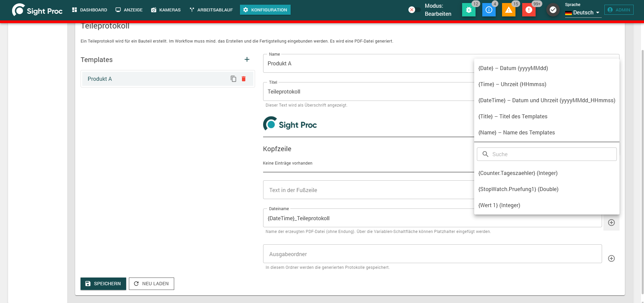Open the orange warning notifications icon
This screenshot has height=303, width=644.
[x=509, y=10]
